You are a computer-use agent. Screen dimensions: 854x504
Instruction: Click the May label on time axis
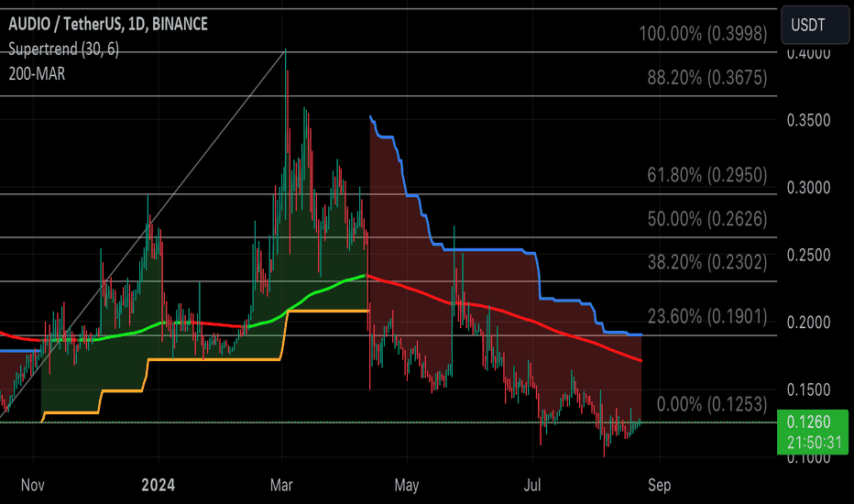click(x=407, y=485)
